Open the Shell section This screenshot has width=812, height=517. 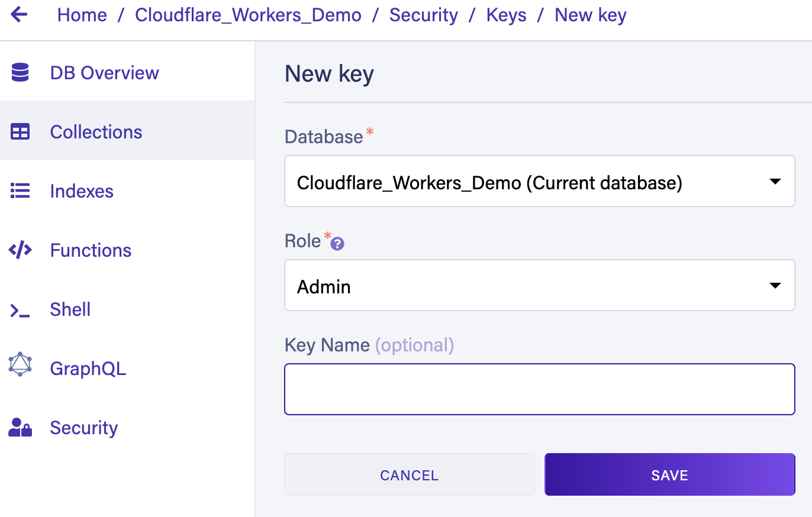point(127,309)
